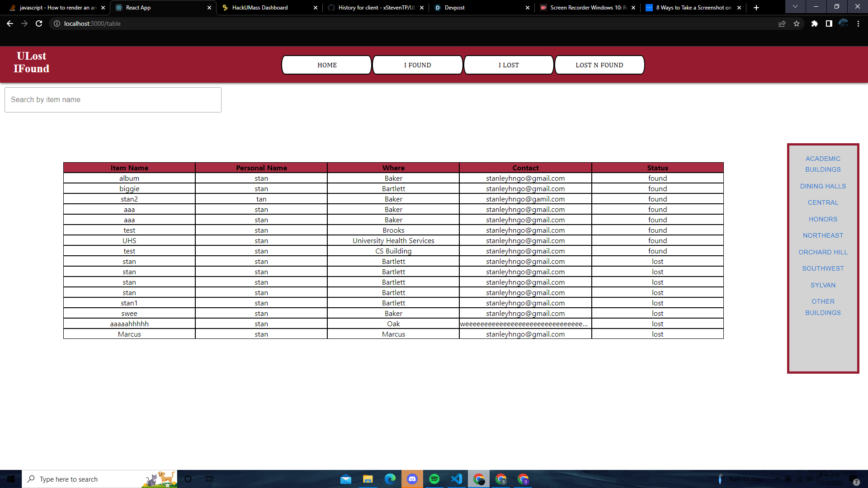
Task: Reload the page with the refresh icon
Action: point(39,23)
